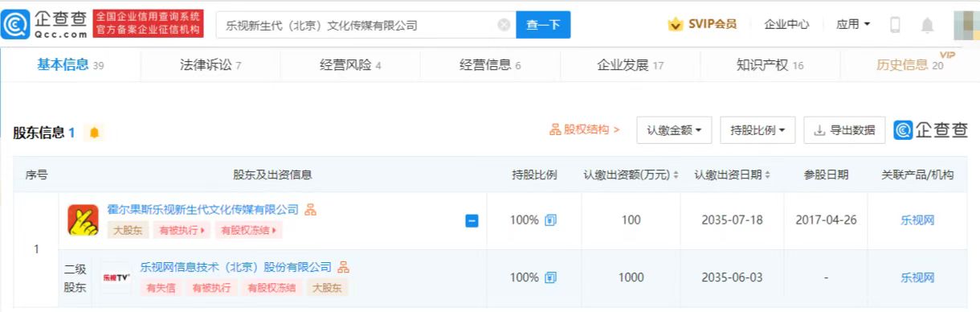Switch to the 经营风险 tab

point(350,65)
